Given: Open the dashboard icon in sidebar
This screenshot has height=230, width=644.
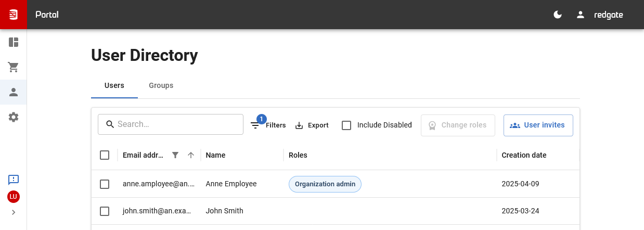Looking at the screenshot, I should [14, 42].
